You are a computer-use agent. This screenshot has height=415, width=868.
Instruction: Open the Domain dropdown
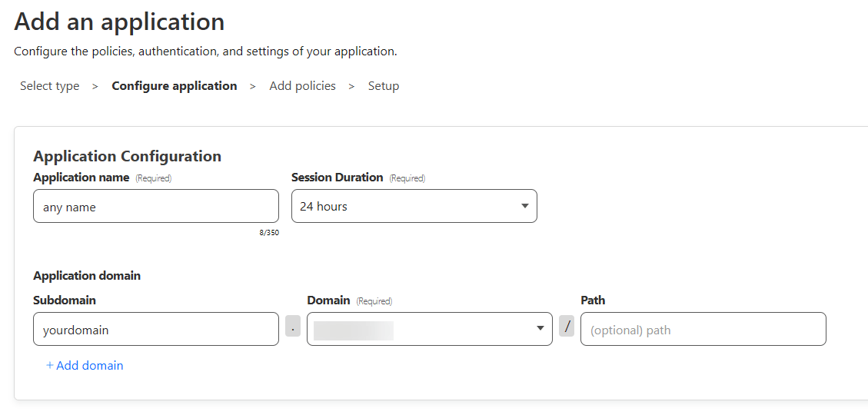(430, 329)
